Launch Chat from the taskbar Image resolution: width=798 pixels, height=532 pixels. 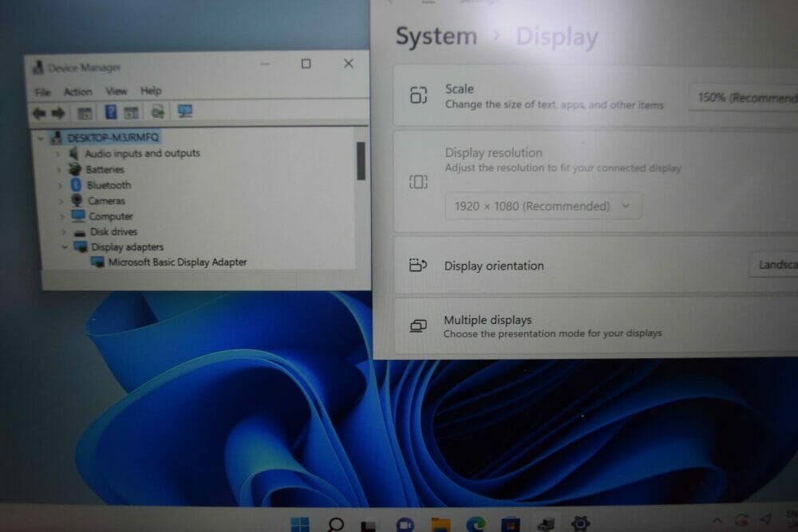(x=405, y=524)
